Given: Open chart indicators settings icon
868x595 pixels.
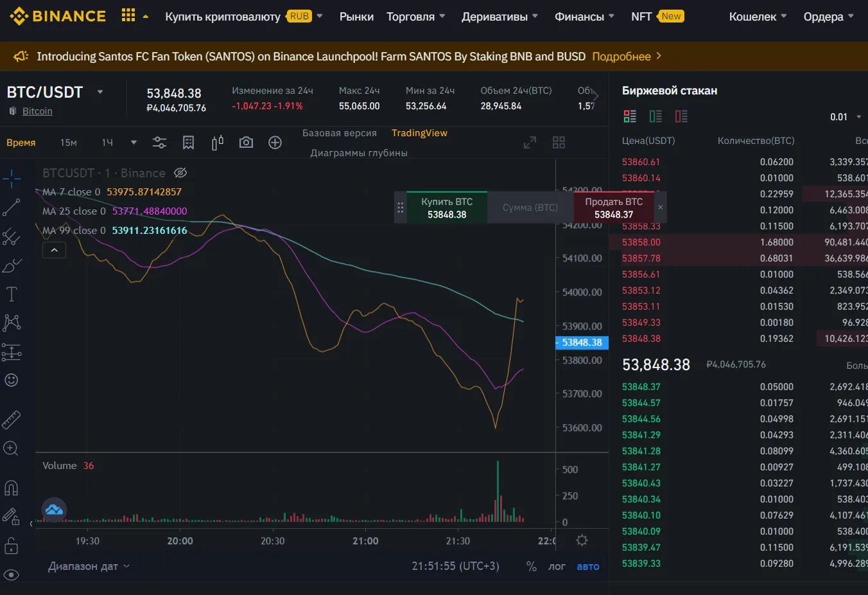Looking at the screenshot, I should [x=159, y=143].
